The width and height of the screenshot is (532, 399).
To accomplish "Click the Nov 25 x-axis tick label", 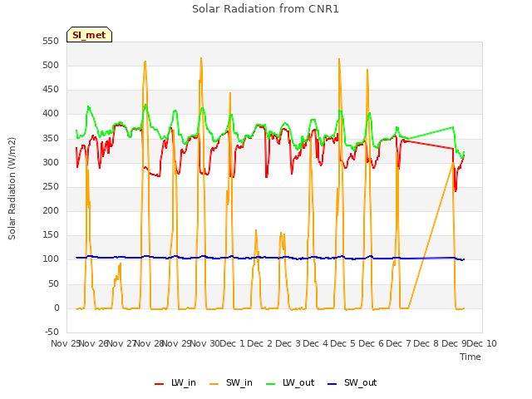I will click(66, 343).
